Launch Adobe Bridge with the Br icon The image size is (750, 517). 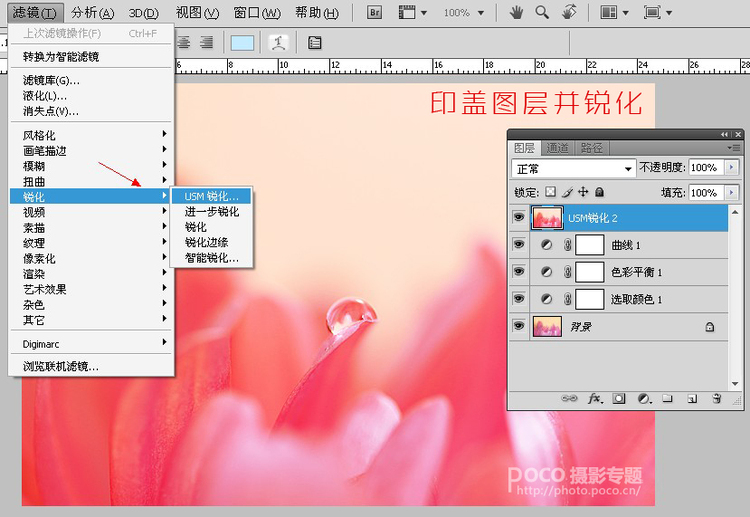375,12
